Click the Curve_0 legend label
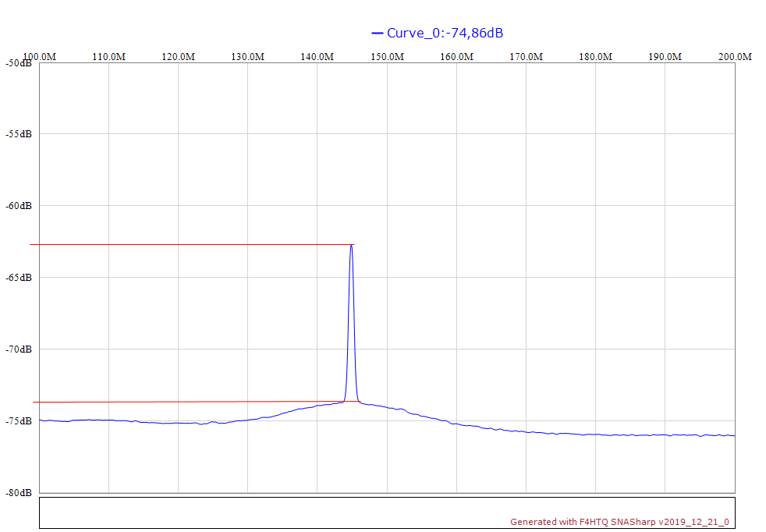Viewport: 766px width, 532px height. 445,33
